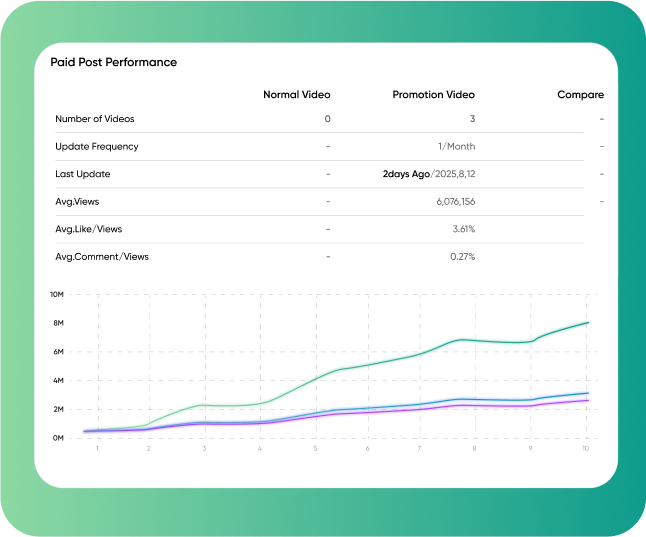
Task: Click the Number of Videos row label
Action: coord(95,119)
